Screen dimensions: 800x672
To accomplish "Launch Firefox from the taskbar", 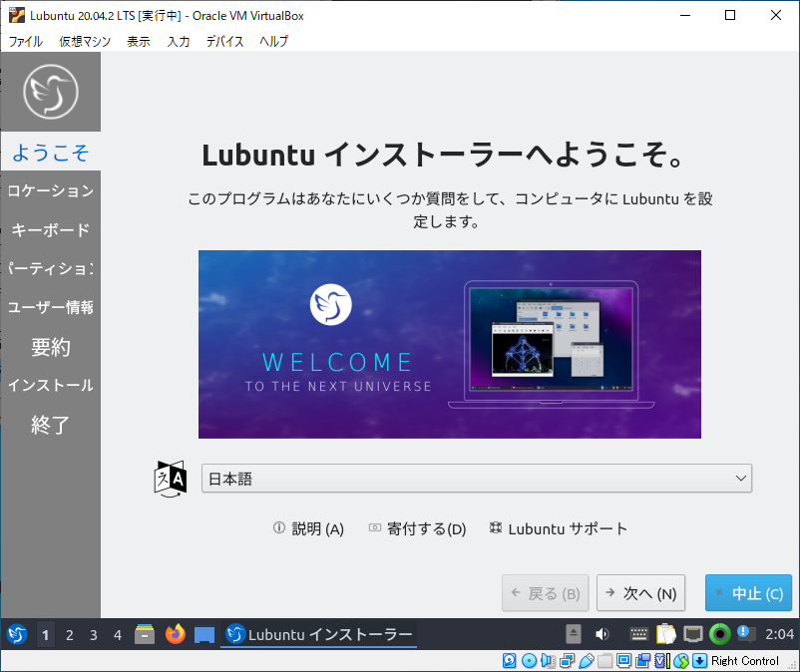I will point(175,634).
